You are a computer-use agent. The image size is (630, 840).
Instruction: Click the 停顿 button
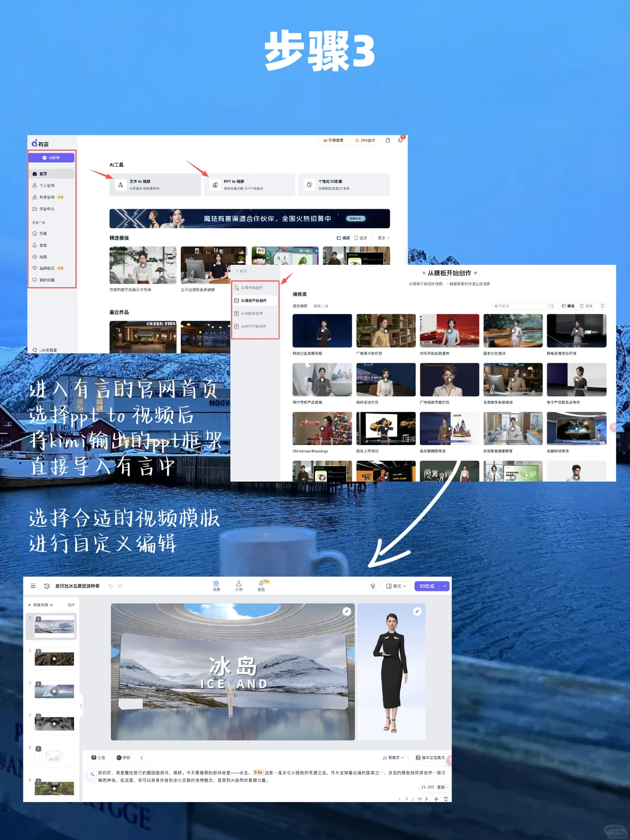click(123, 757)
